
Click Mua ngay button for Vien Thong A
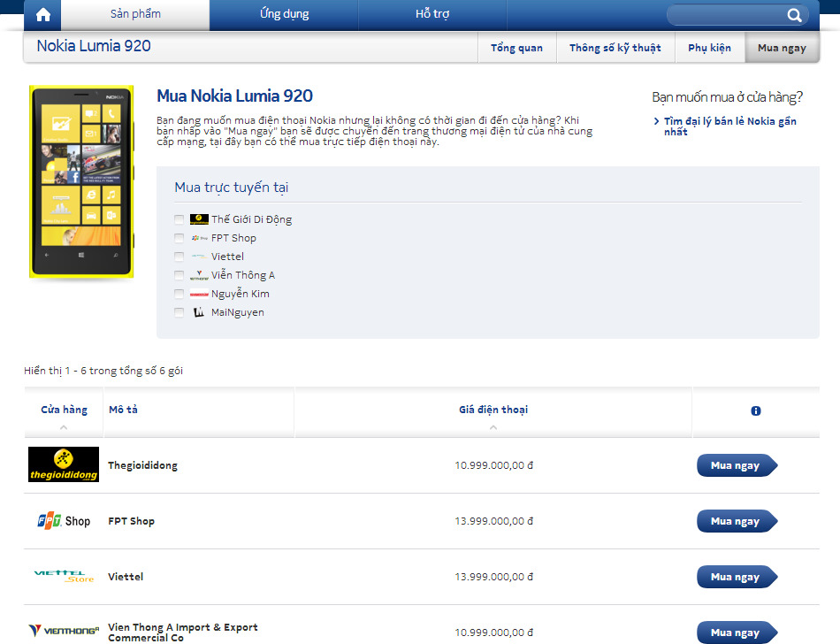(737, 632)
